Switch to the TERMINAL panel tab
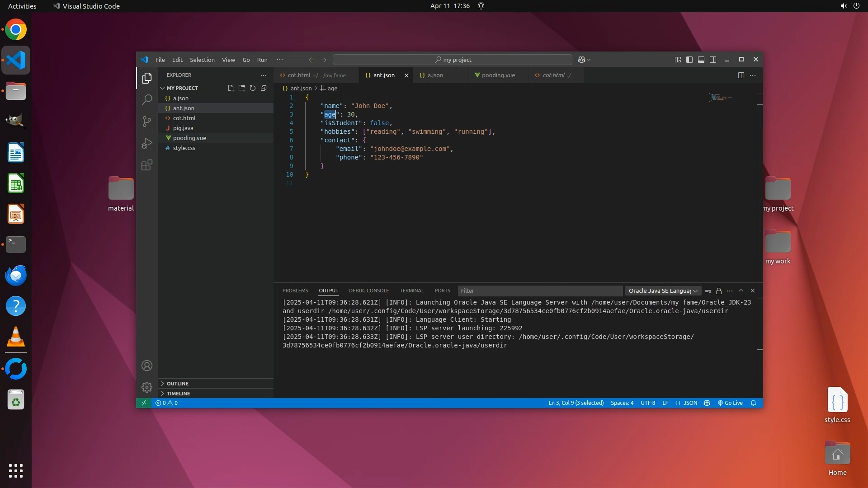868x488 pixels. coord(411,291)
